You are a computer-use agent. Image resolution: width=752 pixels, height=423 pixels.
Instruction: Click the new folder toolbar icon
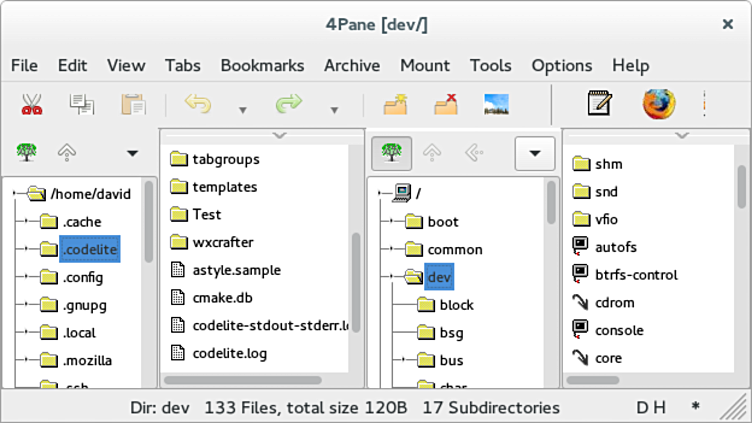pyautogui.click(x=396, y=104)
